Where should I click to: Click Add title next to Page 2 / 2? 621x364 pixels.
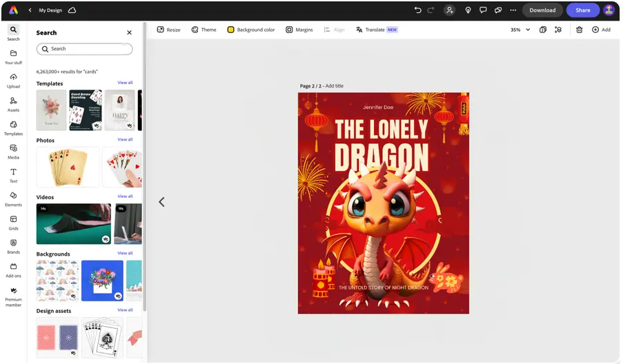pos(335,86)
